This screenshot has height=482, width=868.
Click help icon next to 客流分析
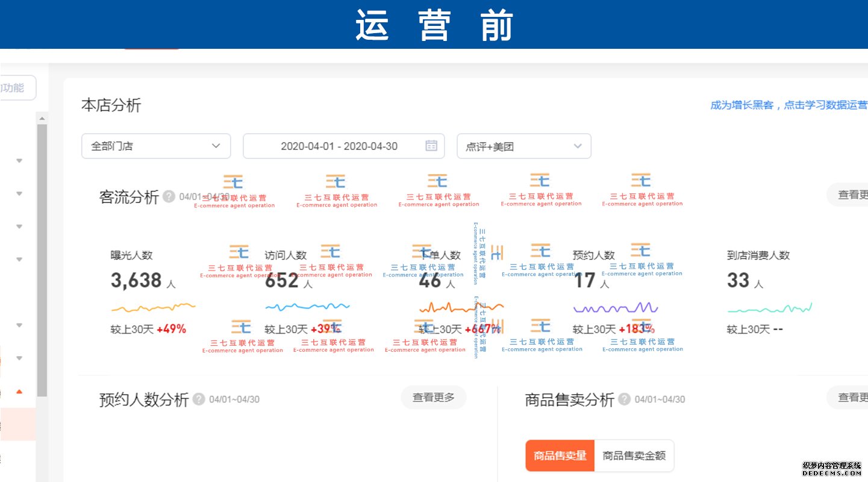(x=169, y=196)
